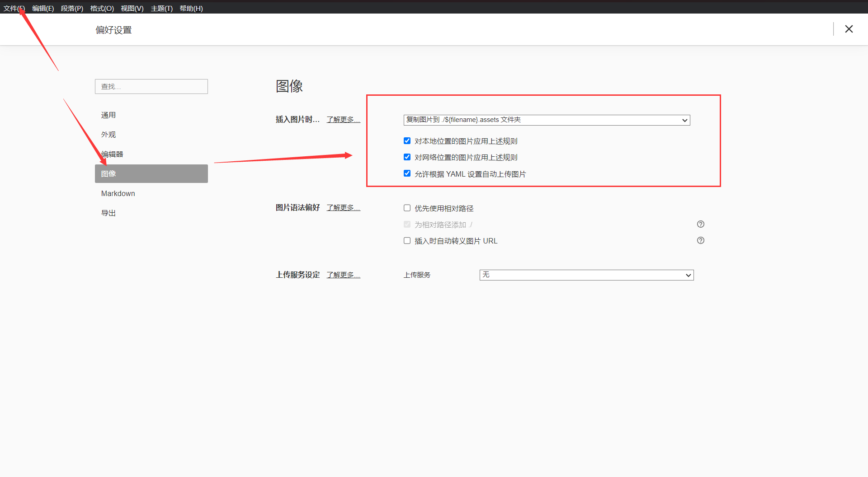The width and height of the screenshot is (868, 477).
Task: Open the 编辑(E) menu
Action: 43,8
